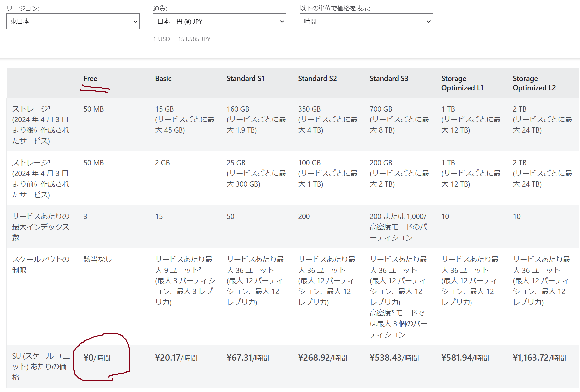The image size is (580, 392).
Task: Select the Basic column header
Action: pos(163,79)
